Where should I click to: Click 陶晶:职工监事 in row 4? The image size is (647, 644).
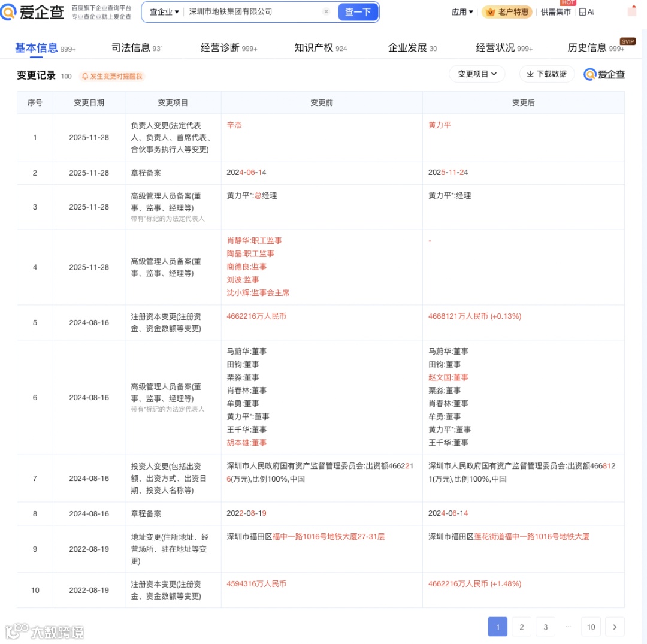coord(250,254)
